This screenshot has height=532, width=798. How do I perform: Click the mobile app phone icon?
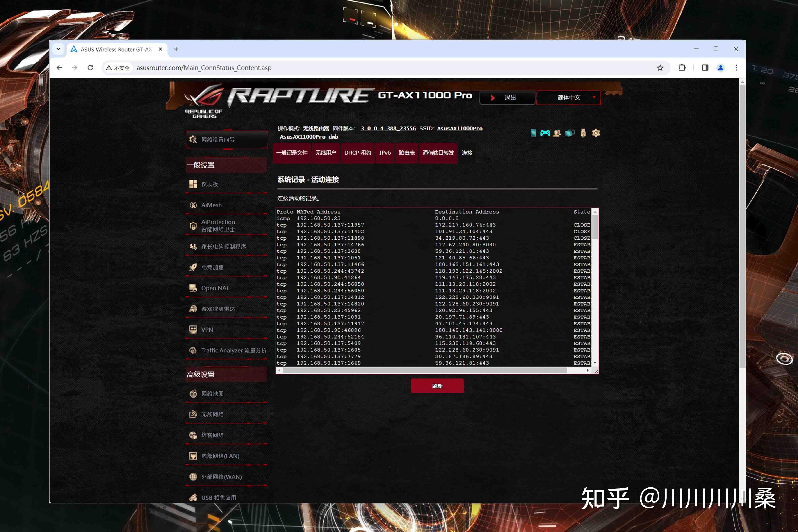[533, 133]
